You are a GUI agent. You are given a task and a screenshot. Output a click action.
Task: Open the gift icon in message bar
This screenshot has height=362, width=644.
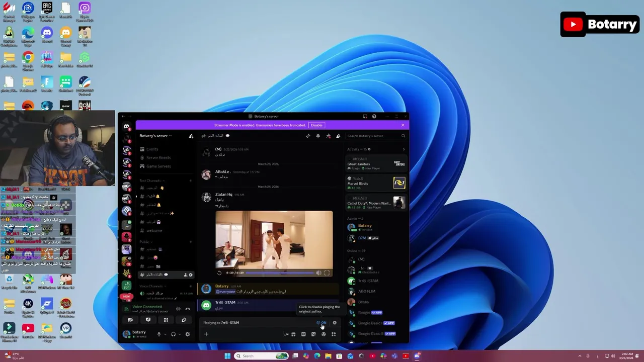(x=293, y=334)
